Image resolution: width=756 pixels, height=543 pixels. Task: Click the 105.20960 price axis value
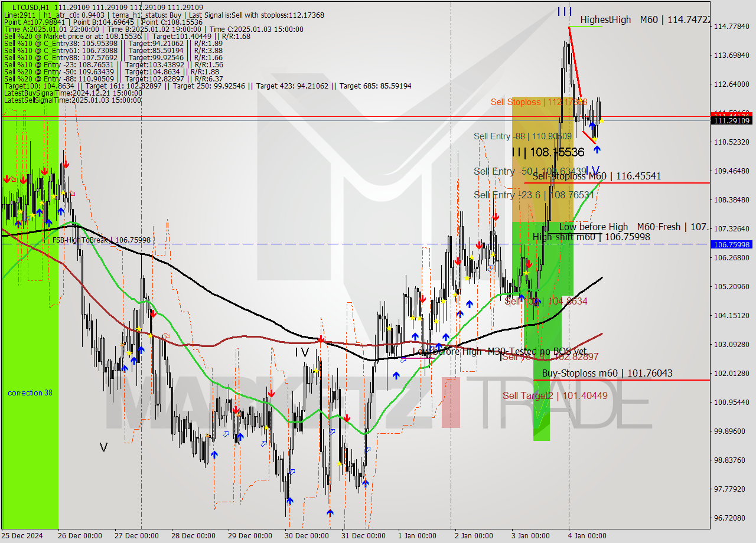click(x=732, y=287)
